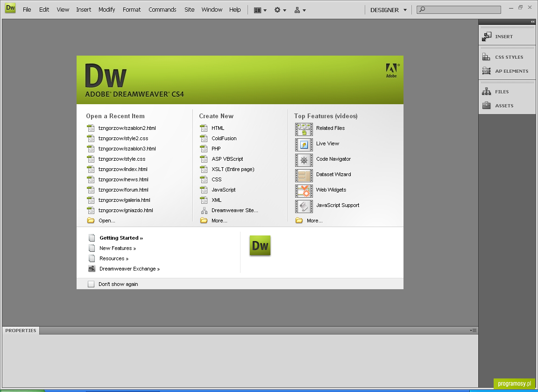
Task: Open recent file tzngorzow/style.css
Action: [122, 159]
